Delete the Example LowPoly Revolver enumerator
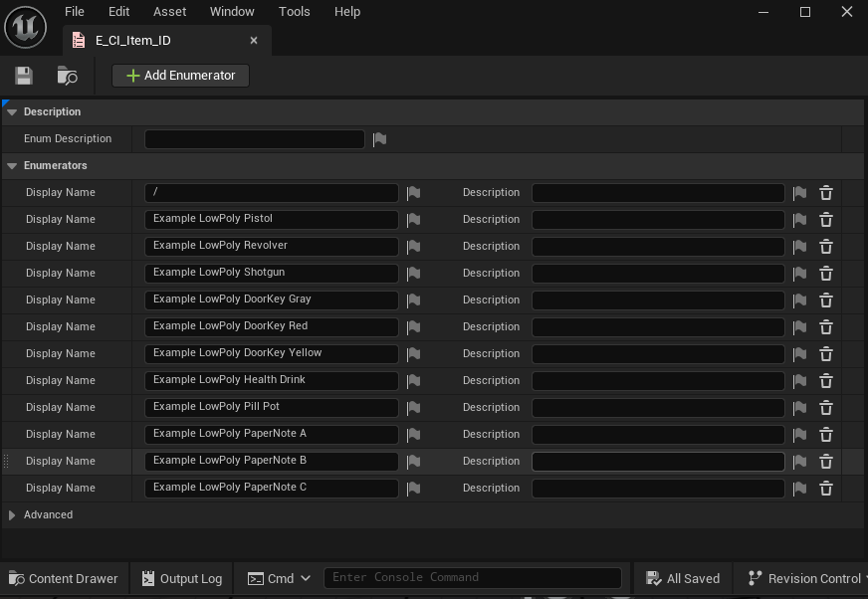The width and height of the screenshot is (868, 599). pos(826,247)
